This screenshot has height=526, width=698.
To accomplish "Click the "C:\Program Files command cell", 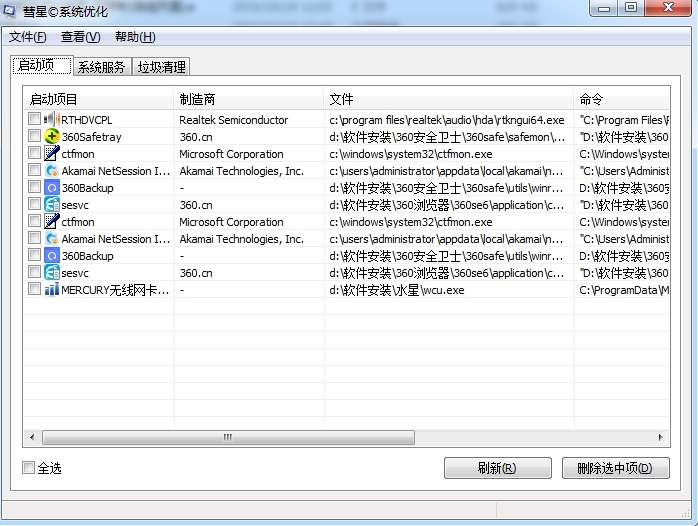I will 624,120.
